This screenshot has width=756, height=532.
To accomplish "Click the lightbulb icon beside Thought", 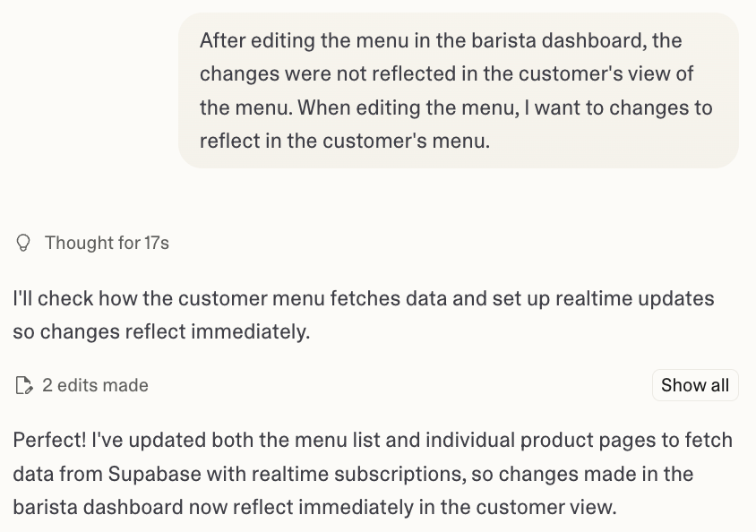I will click(x=24, y=243).
